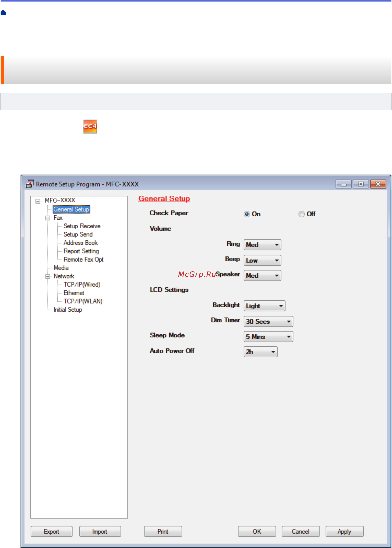392x548 pixels.
Task: Maximize the Remote Setup Program window
Action: [361, 184]
